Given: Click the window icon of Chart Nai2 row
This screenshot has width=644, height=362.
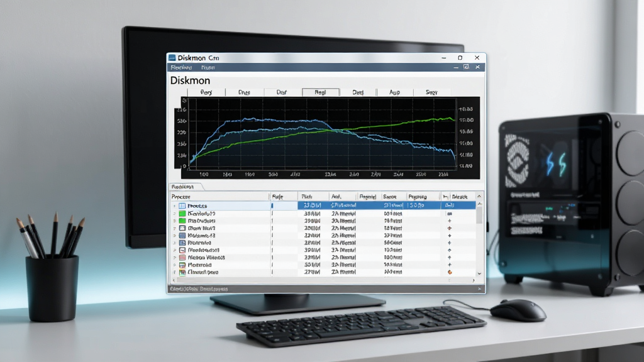Looking at the screenshot, I should pyautogui.click(x=182, y=228).
